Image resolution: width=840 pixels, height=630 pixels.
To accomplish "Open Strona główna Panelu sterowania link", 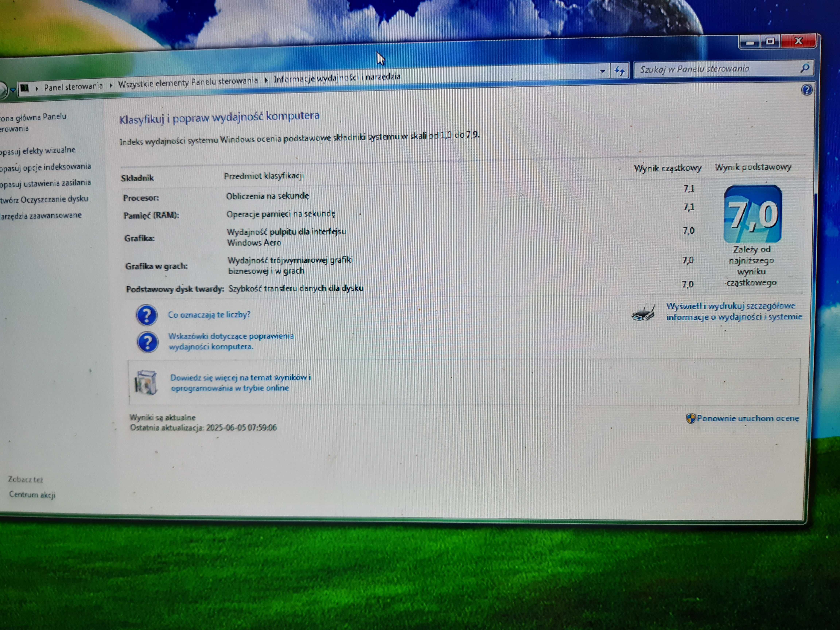I will (x=33, y=122).
